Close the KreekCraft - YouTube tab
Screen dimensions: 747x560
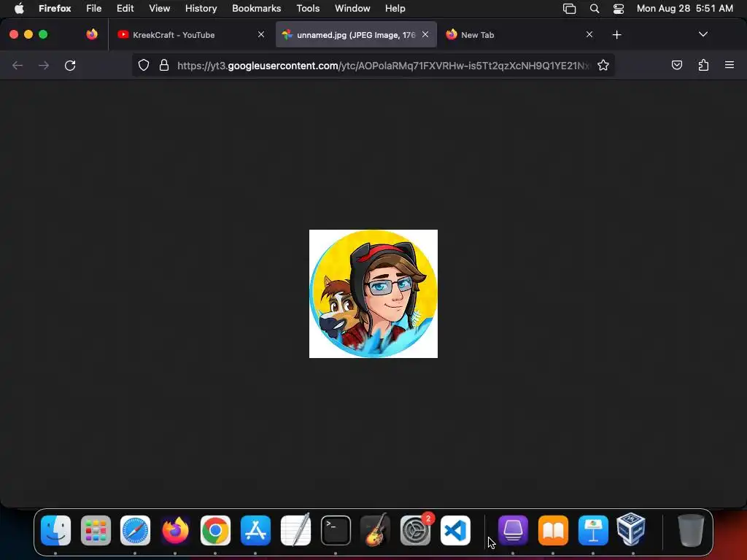[261, 34]
